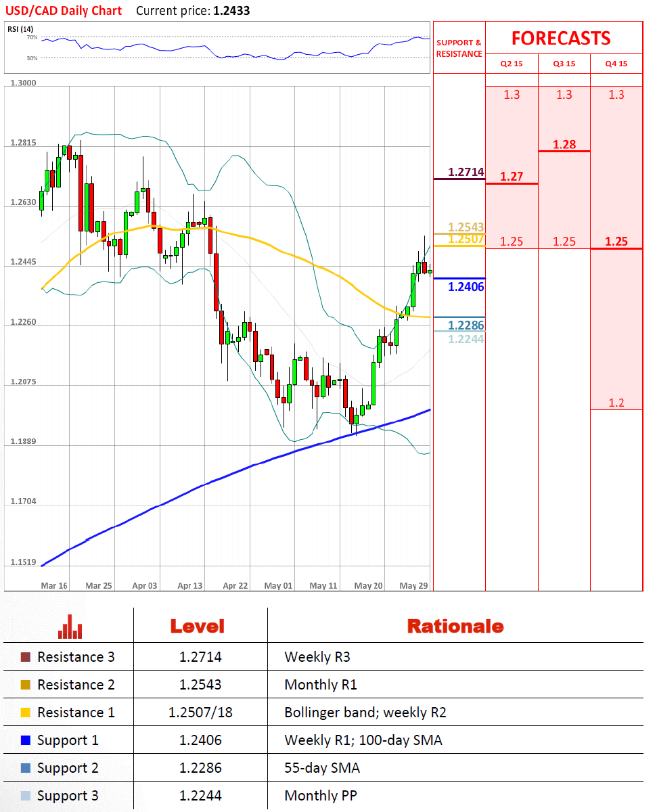Click the 1.2406 cell in the Level column

tap(200, 740)
